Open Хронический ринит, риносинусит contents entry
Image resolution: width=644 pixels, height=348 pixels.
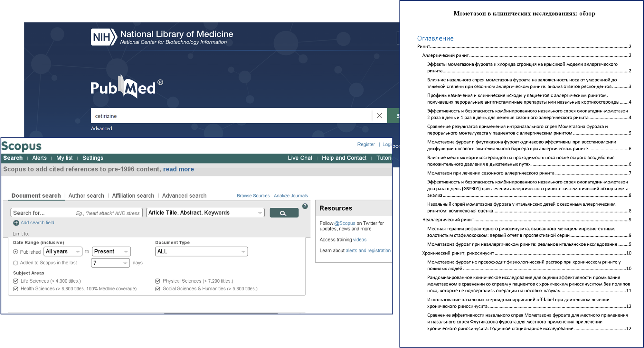point(527,253)
